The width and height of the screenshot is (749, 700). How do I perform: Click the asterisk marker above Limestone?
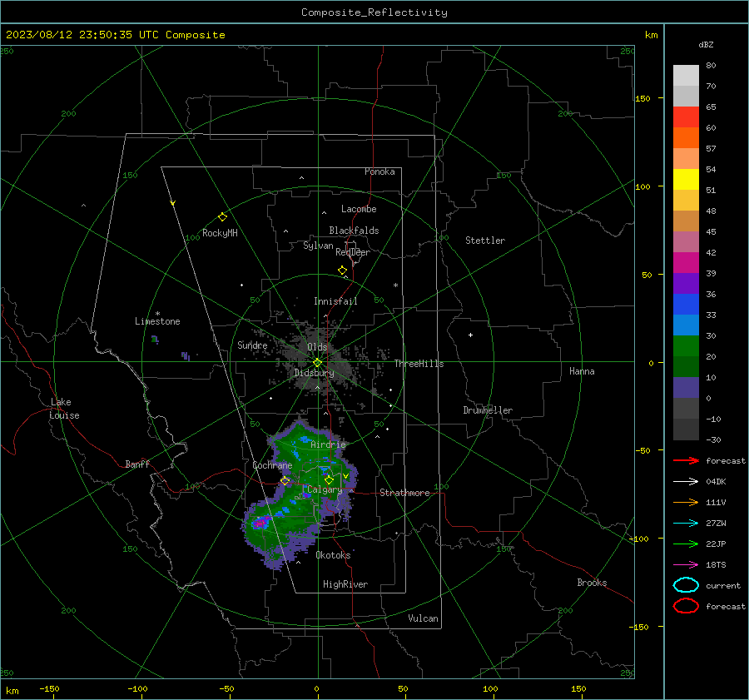coord(157,314)
